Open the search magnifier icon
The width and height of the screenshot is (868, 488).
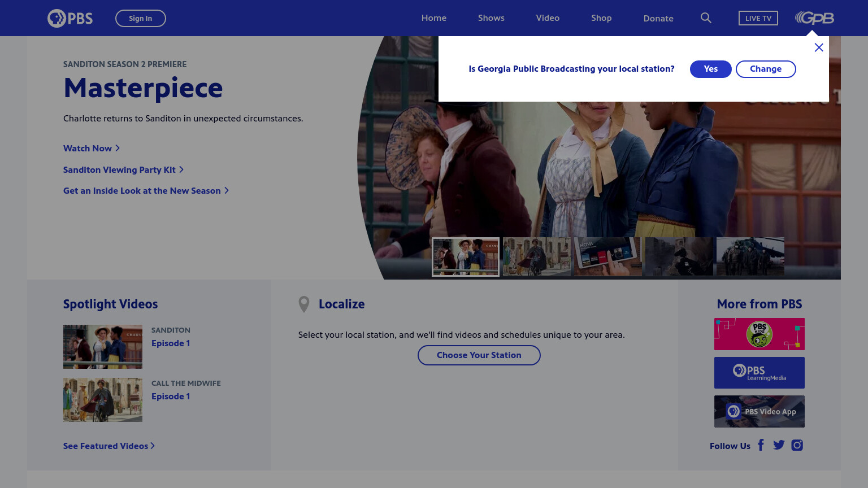pos(706,18)
